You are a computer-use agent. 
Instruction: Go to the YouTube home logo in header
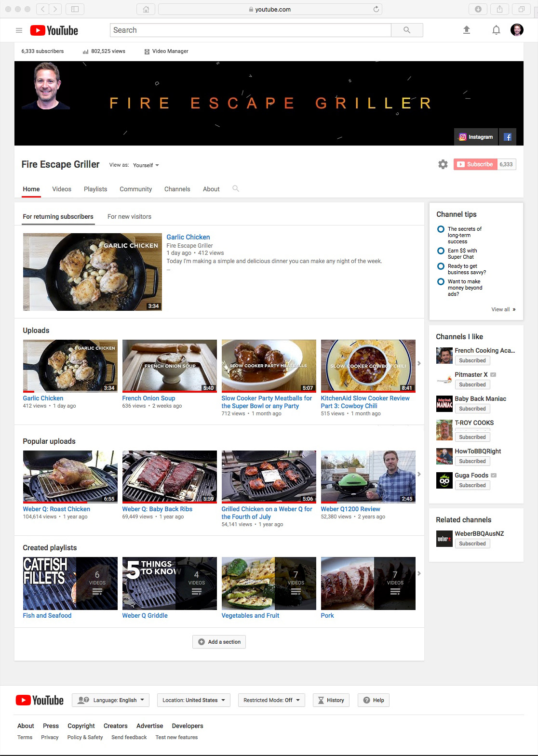pyautogui.click(x=54, y=30)
